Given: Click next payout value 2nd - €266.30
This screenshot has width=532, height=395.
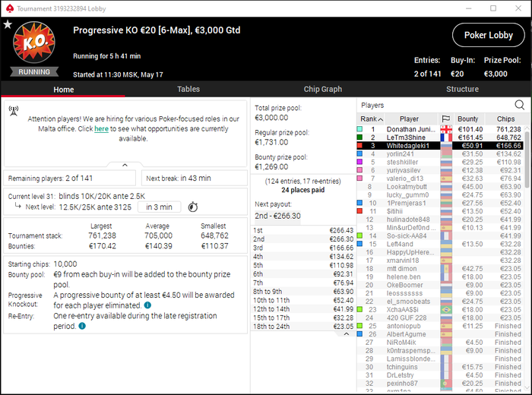Looking at the screenshot, I should pos(277,216).
